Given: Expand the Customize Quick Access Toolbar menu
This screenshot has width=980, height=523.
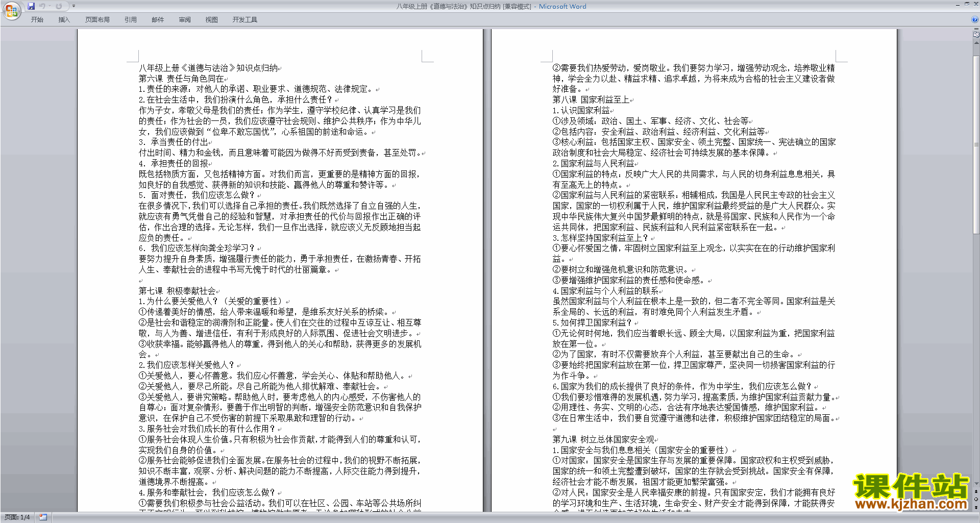Looking at the screenshot, I should click(x=73, y=6).
